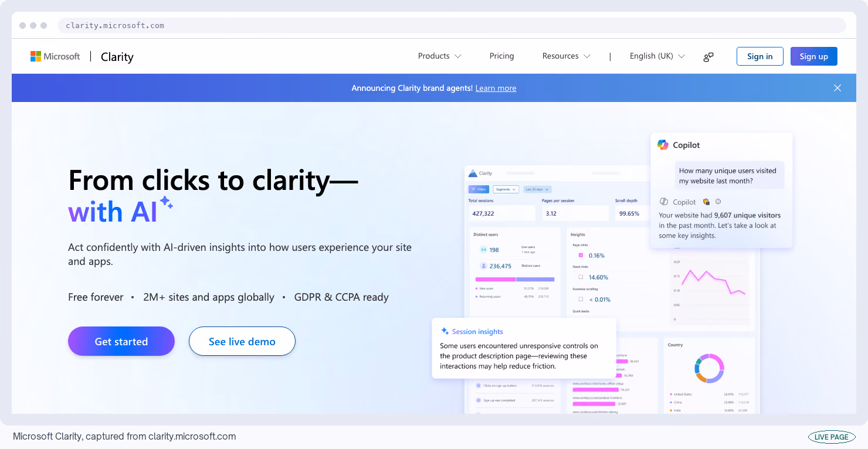Dismiss the announcement banner with the X

click(x=838, y=88)
